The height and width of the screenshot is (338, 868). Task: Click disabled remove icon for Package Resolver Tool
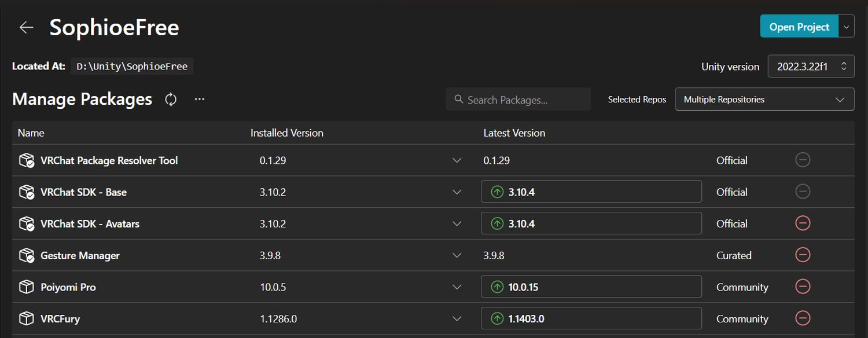[x=803, y=160]
